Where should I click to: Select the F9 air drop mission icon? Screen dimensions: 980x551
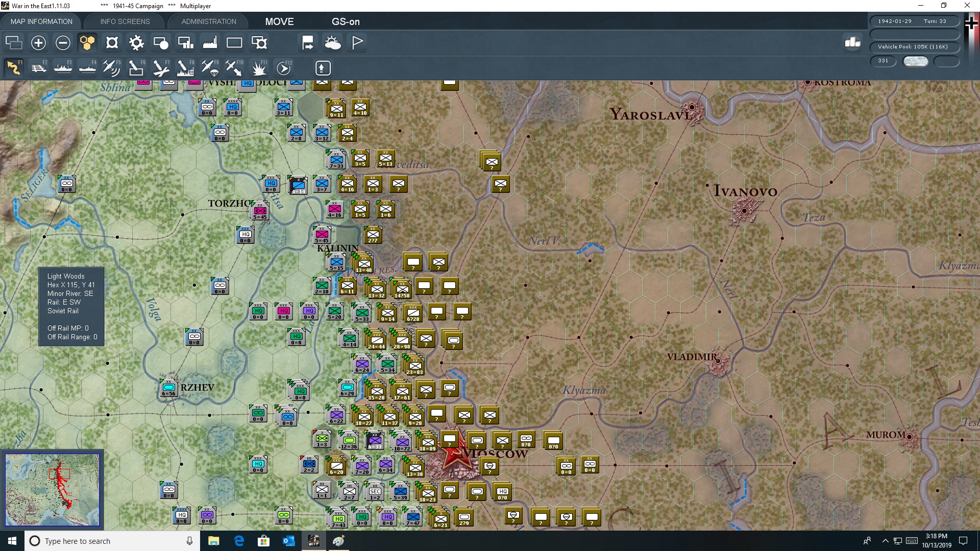coord(209,68)
